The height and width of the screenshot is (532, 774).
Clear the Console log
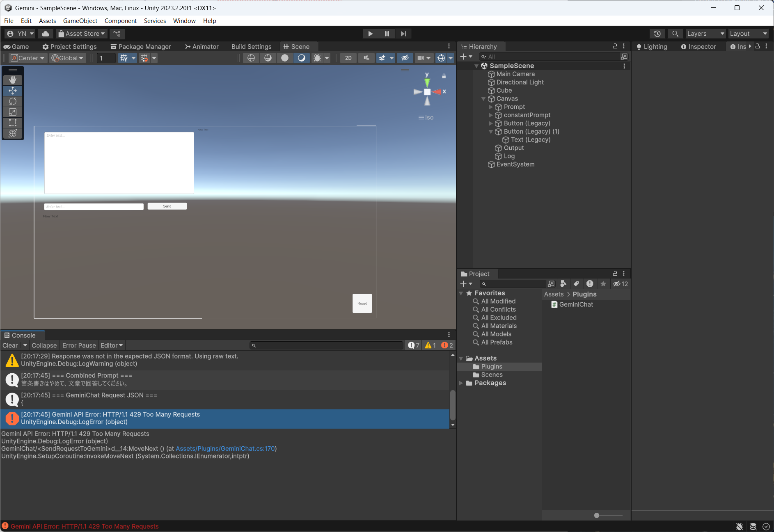10,345
